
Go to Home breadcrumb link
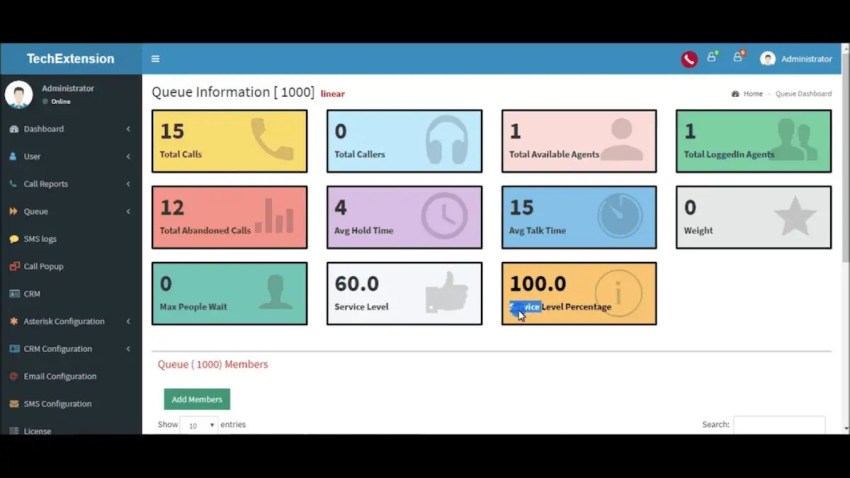click(752, 94)
